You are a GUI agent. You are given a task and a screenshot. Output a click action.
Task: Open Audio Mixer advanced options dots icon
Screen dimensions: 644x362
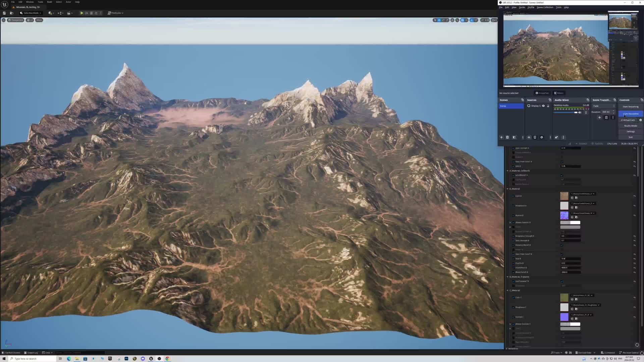[586, 112]
